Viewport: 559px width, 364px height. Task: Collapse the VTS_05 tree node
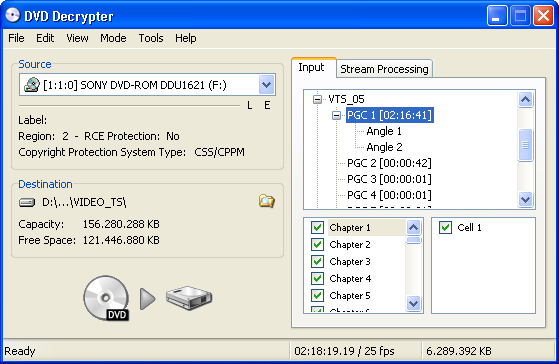[x=317, y=99]
